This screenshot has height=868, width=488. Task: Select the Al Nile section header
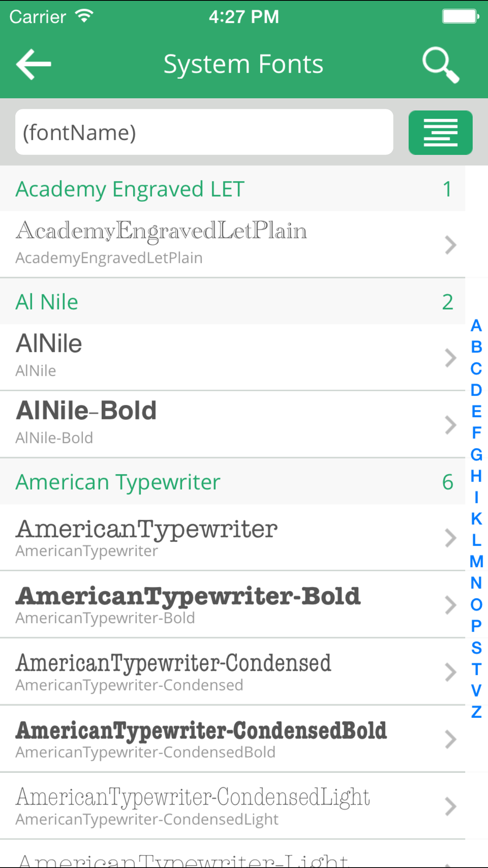click(232, 302)
